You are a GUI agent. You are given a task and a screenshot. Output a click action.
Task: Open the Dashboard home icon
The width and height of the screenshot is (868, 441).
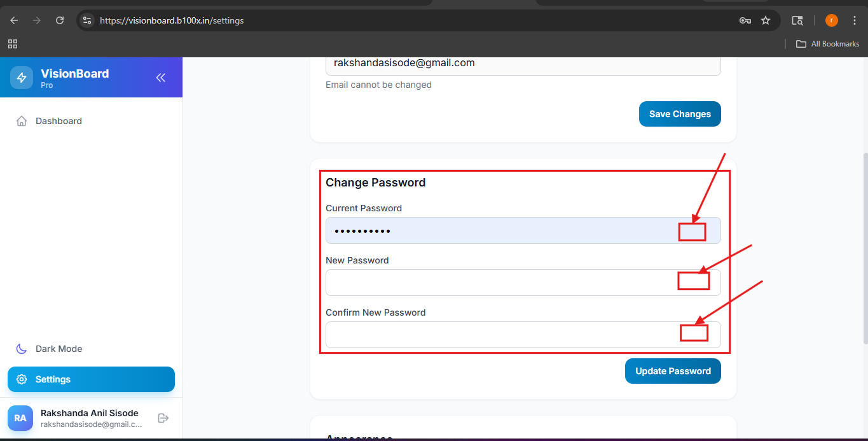(x=22, y=121)
